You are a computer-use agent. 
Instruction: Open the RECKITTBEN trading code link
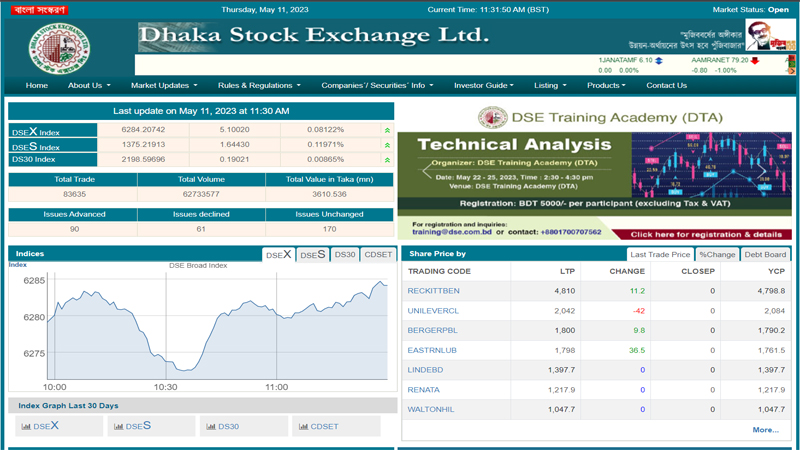[x=433, y=291]
